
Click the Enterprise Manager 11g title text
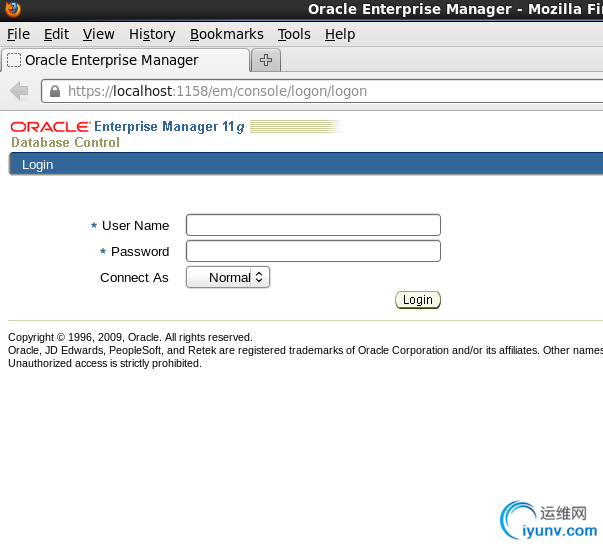coord(169,127)
